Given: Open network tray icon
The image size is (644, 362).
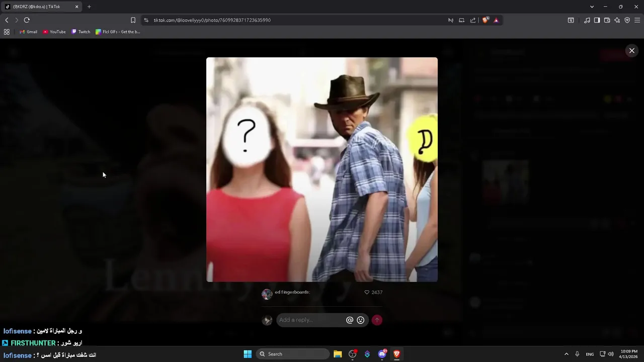Looking at the screenshot, I should (602, 354).
